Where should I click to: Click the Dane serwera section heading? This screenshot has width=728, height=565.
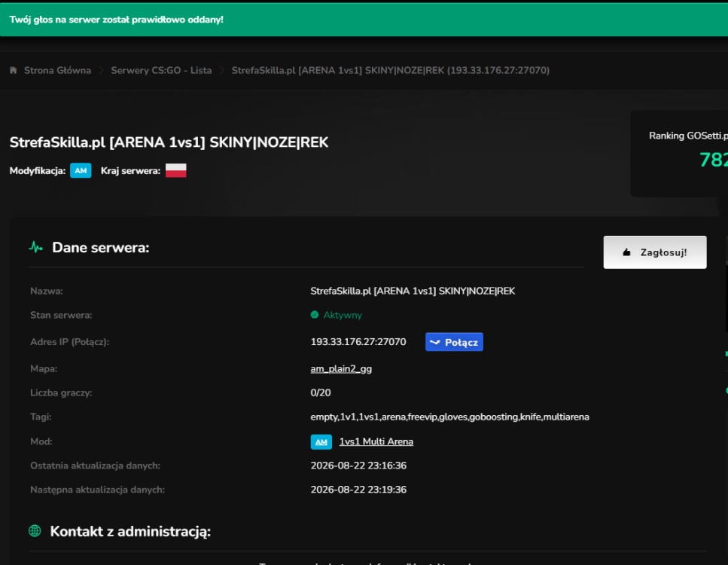(101, 248)
